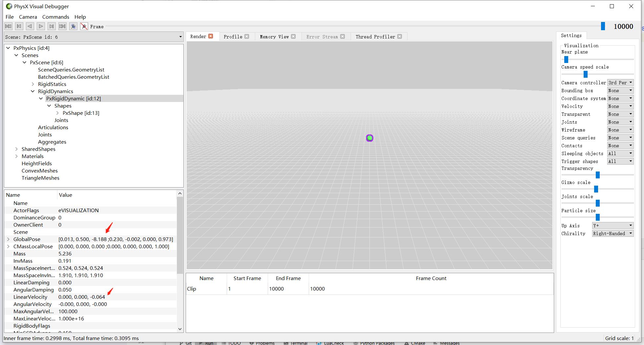Open the Up Axis dropdown
Image resolution: width=644 pixels, height=345 pixels.
(x=613, y=226)
